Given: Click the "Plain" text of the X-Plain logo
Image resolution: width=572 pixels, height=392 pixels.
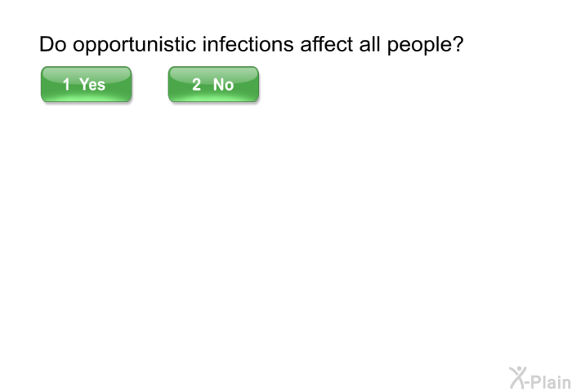Looking at the screenshot, I should (x=552, y=381).
